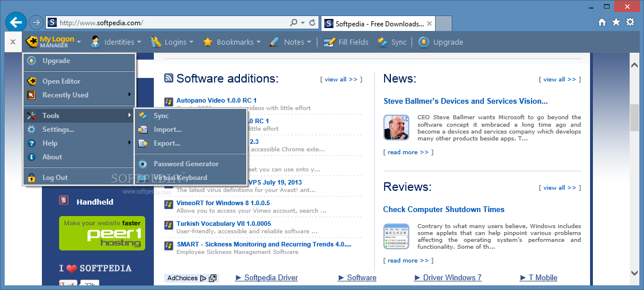Open the Autopano Video 1.0.0 RC 1 link
Viewport: 644px width, 290px height.
[216, 100]
